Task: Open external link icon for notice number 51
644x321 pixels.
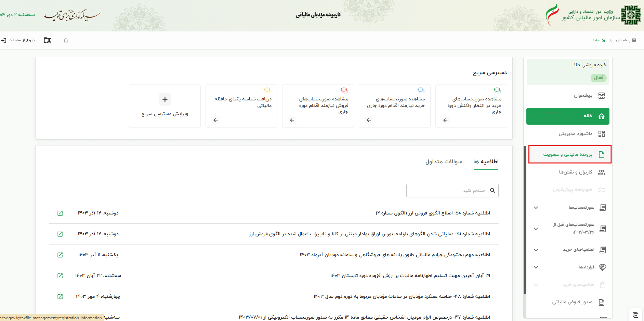Action: pos(60,234)
